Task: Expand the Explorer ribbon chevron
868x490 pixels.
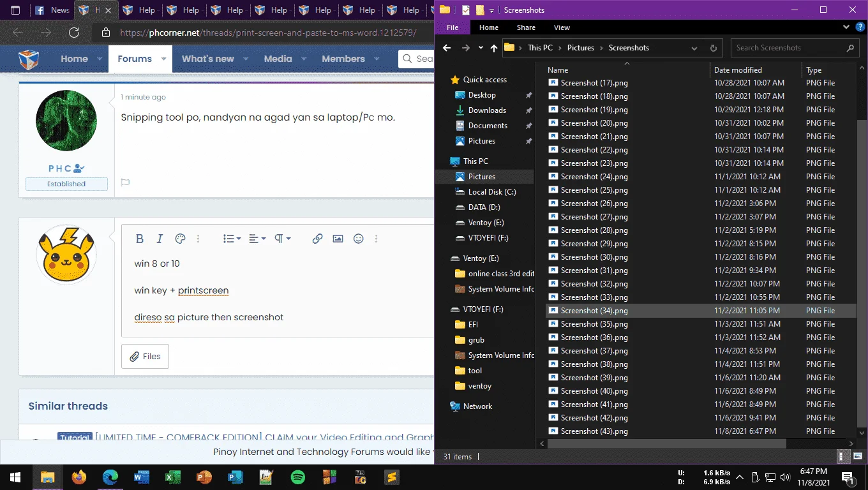Action: point(846,27)
